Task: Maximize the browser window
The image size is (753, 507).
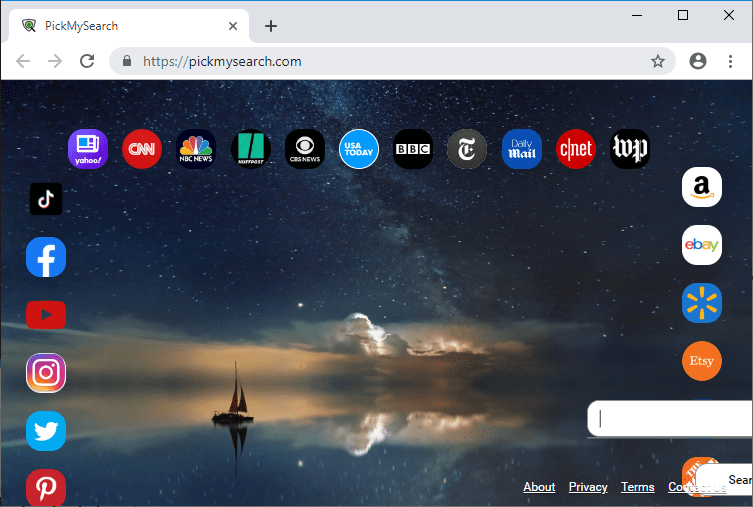Action: tap(682, 15)
